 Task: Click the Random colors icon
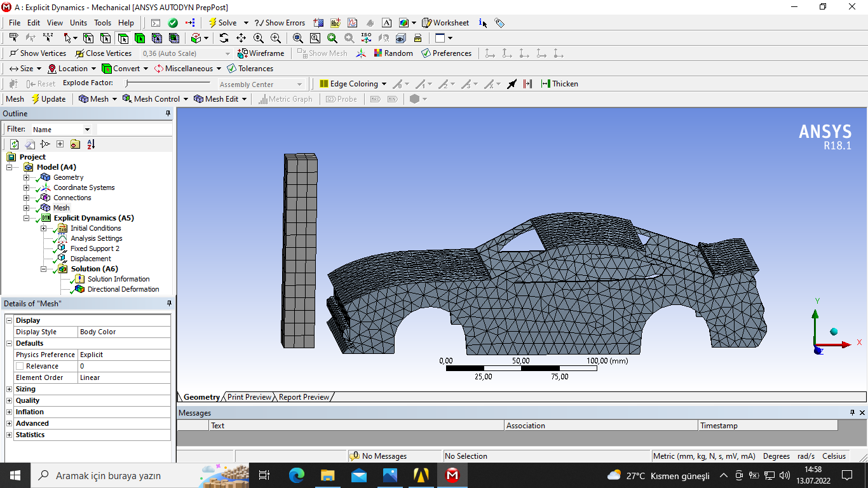pyautogui.click(x=393, y=53)
